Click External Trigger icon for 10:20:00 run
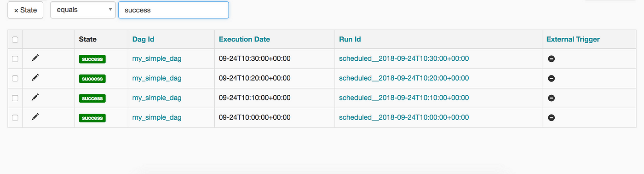Image resolution: width=644 pixels, height=174 pixels. click(551, 78)
